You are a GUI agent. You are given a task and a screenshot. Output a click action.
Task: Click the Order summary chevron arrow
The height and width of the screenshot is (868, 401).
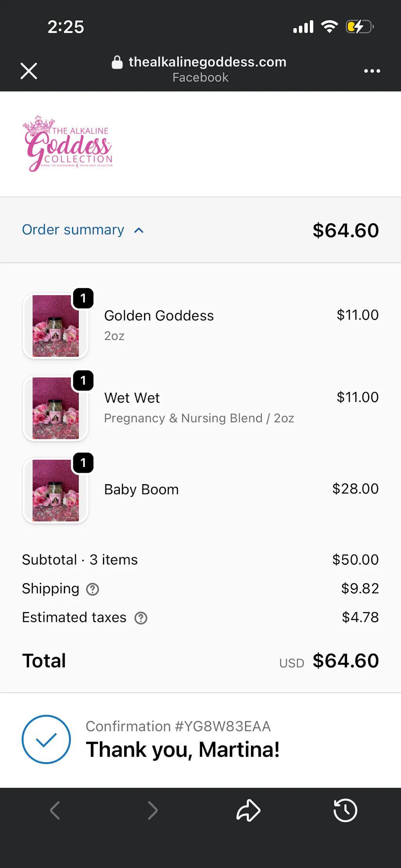(139, 230)
